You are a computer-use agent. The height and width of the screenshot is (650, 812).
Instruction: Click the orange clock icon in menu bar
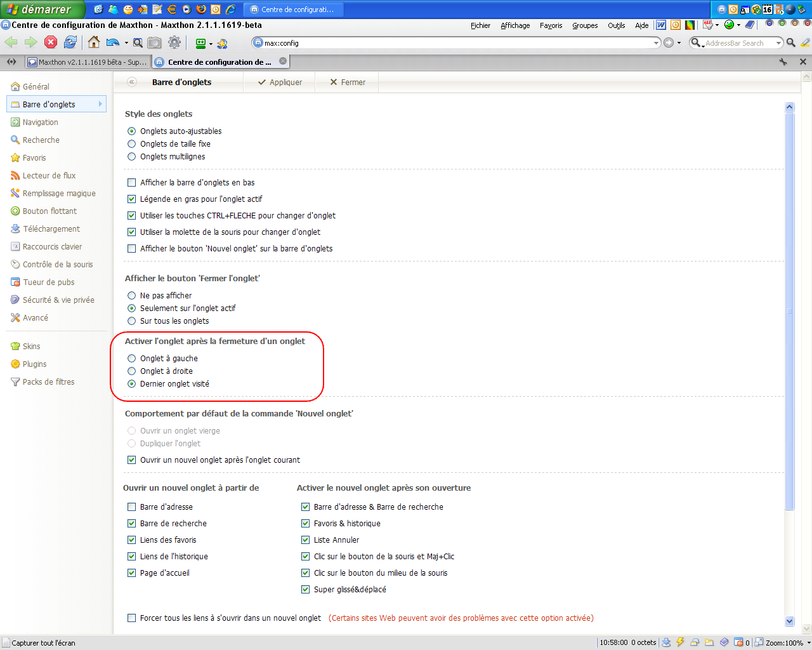(676, 25)
